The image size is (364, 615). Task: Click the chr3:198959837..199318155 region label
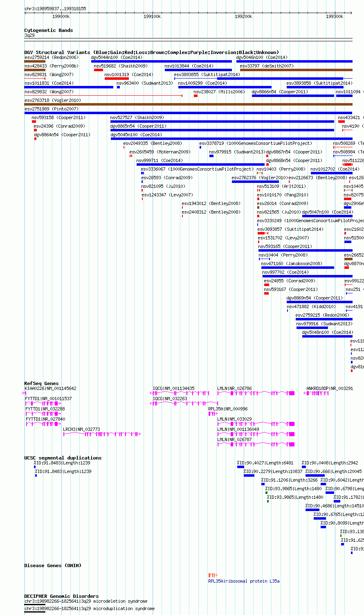[x=55, y=9]
